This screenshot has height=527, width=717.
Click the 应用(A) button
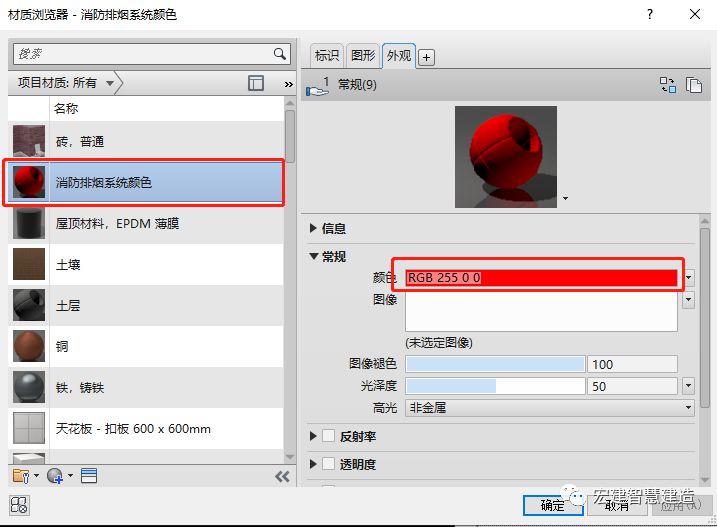(x=681, y=505)
